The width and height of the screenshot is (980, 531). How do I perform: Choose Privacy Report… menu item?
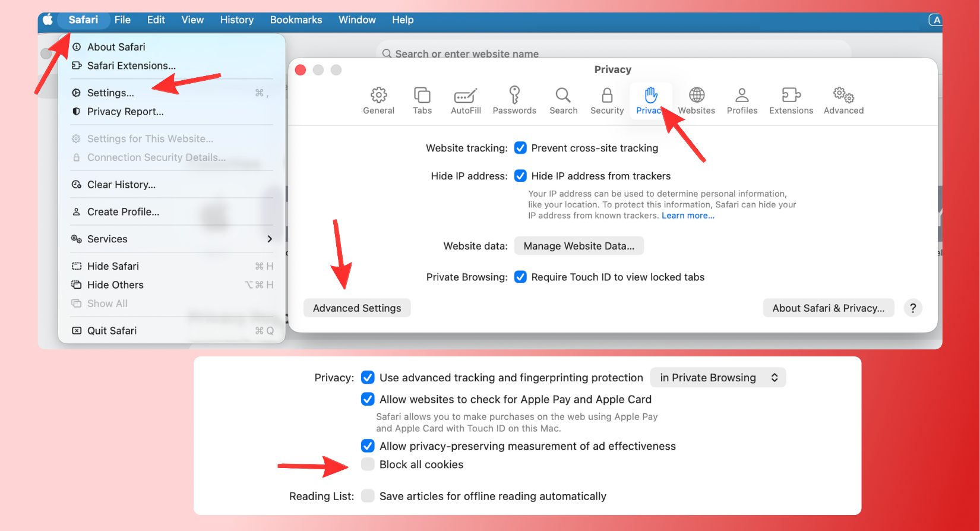172,111
